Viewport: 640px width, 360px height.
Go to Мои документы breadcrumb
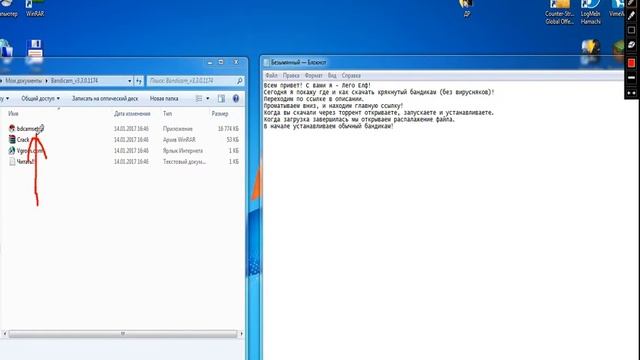pyautogui.click(x=23, y=81)
